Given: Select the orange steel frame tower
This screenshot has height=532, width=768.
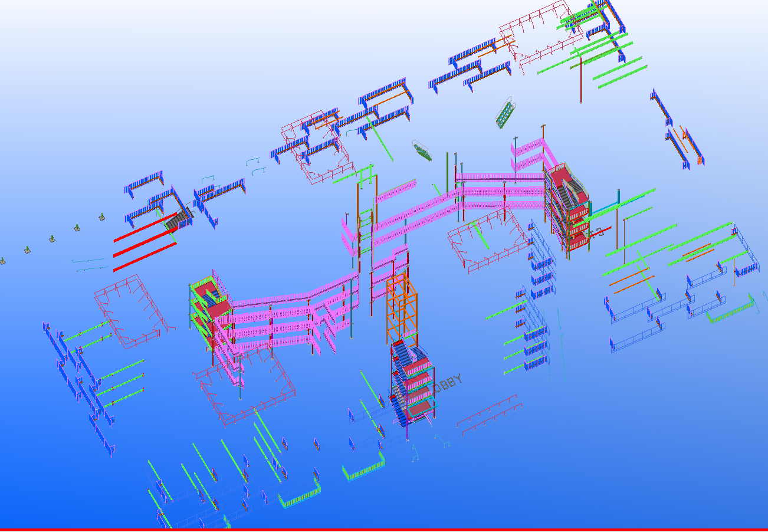Looking at the screenshot, I should [402, 307].
